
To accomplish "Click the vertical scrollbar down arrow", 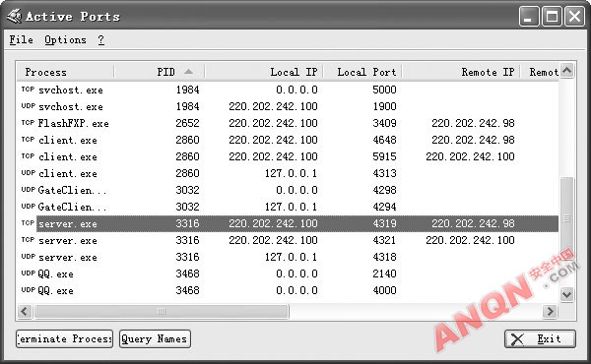I will point(567,294).
